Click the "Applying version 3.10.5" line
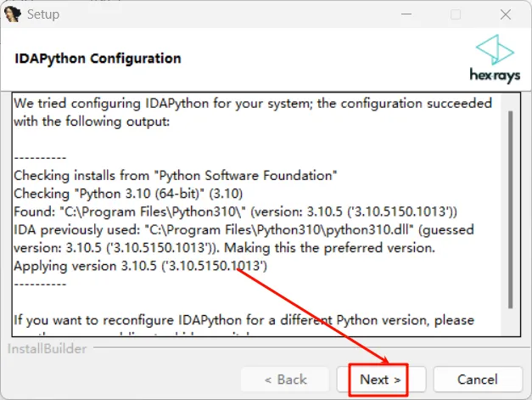The width and height of the screenshot is (532, 400). [141, 266]
